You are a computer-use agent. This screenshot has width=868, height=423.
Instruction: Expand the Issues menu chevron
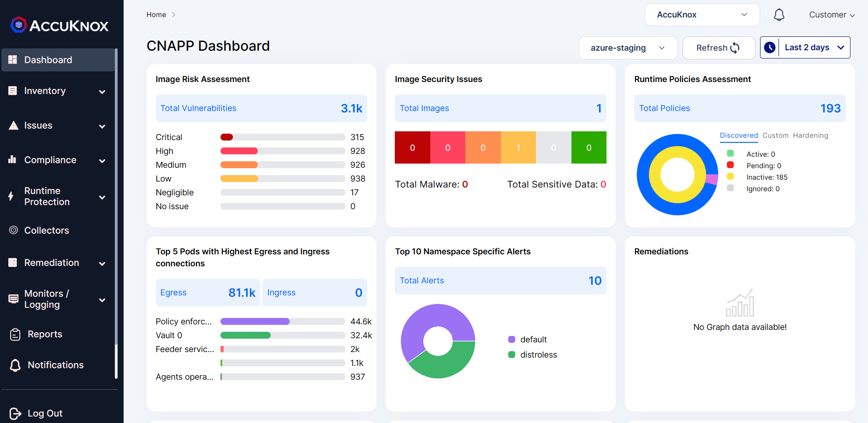coord(102,126)
